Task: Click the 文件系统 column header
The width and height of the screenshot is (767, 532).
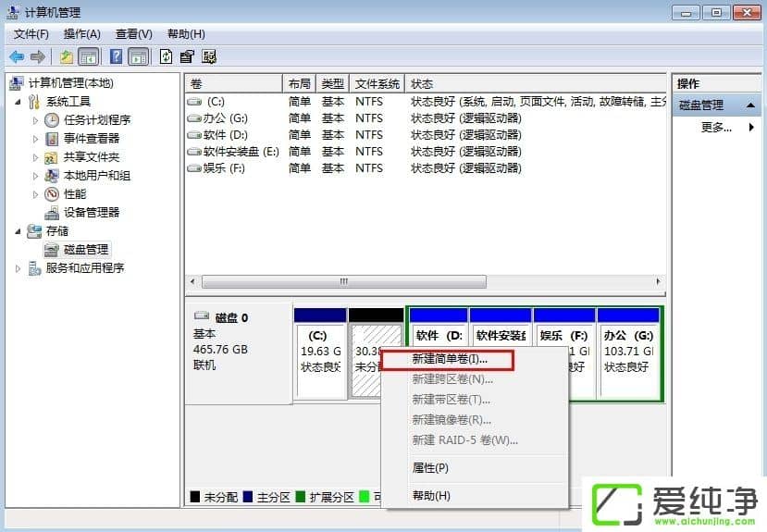Action: pos(377,83)
